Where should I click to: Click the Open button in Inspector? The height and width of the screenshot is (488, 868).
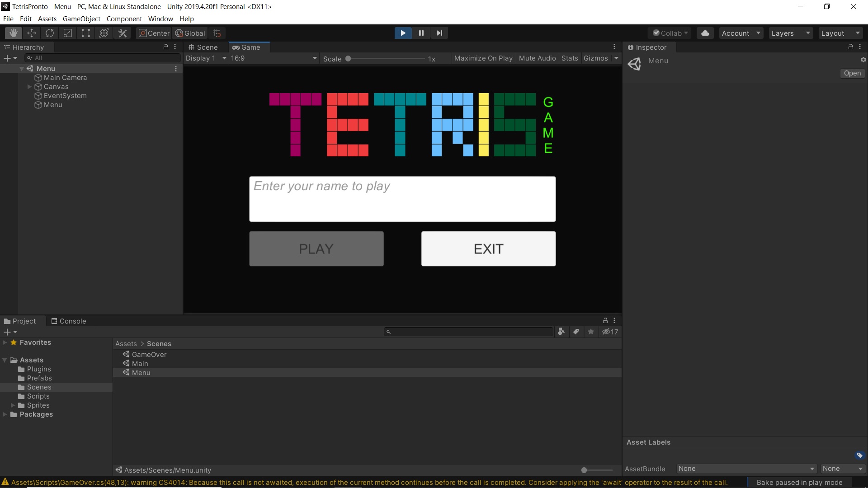[852, 73]
